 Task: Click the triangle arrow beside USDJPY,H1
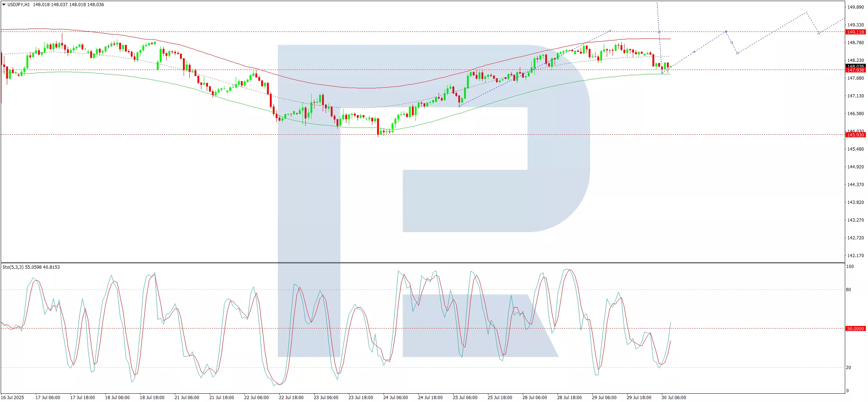coord(4,5)
